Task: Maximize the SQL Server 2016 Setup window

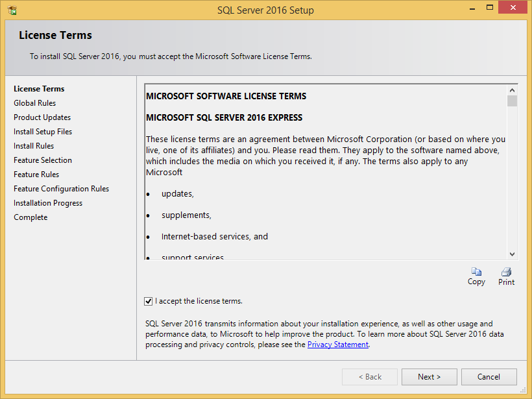Action: point(490,8)
